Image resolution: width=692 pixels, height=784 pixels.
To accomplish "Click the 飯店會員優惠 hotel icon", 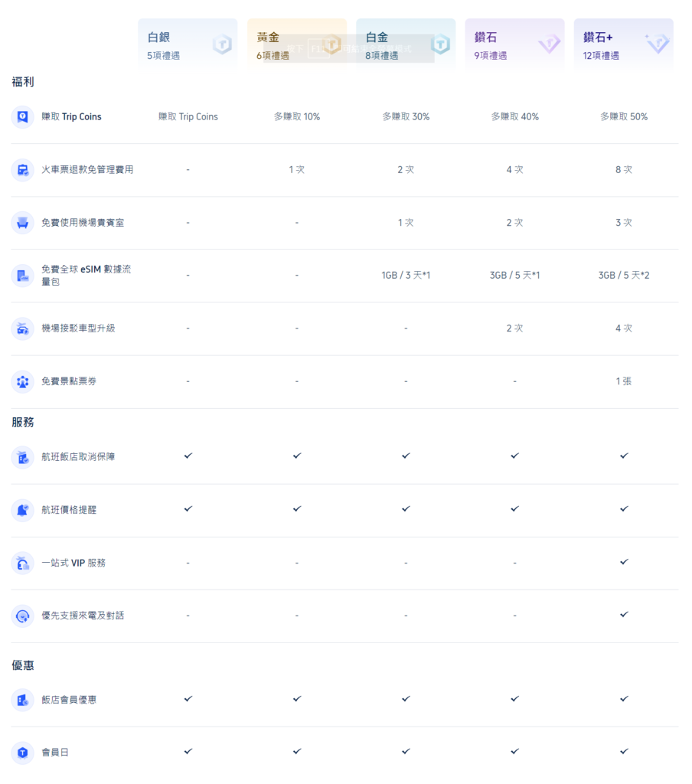I will (23, 699).
